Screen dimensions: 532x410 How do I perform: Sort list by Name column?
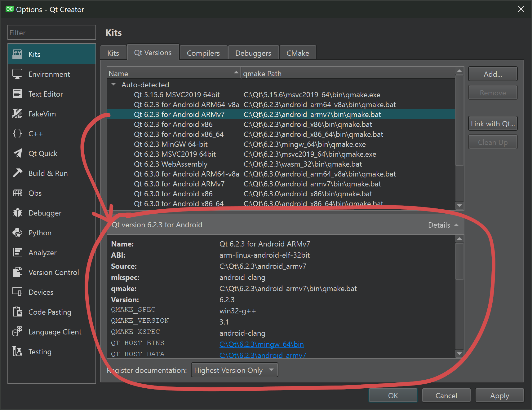pos(174,73)
